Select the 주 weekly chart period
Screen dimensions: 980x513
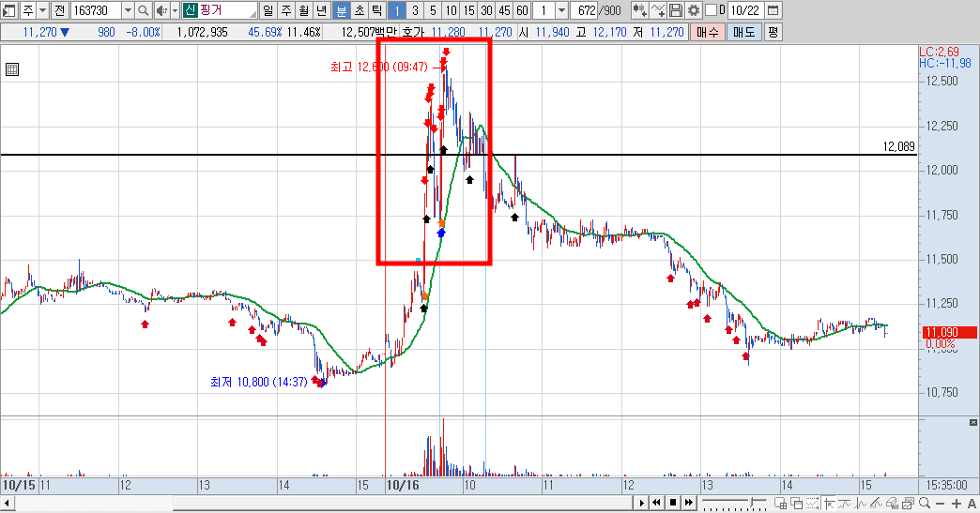tap(285, 10)
